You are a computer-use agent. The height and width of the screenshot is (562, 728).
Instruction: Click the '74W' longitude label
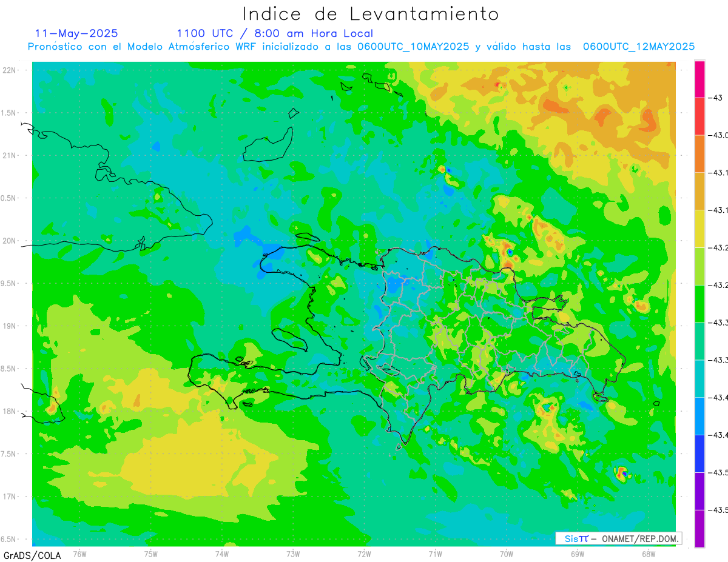point(222,554)
